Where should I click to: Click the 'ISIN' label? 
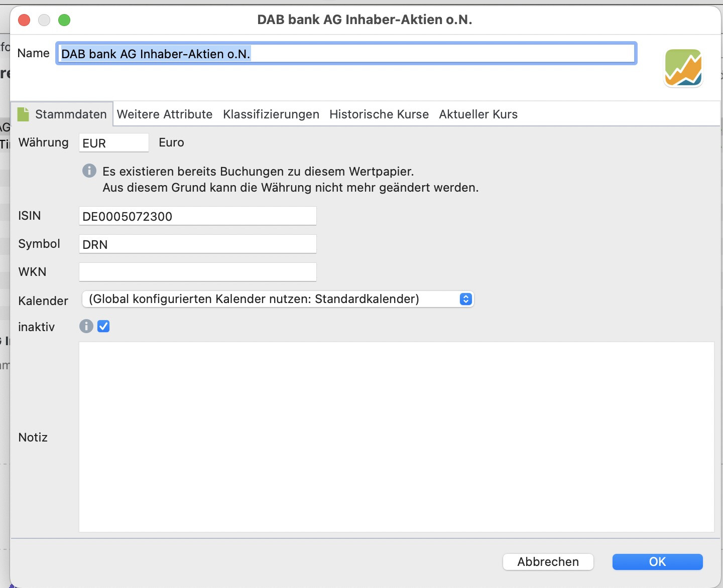30,216
